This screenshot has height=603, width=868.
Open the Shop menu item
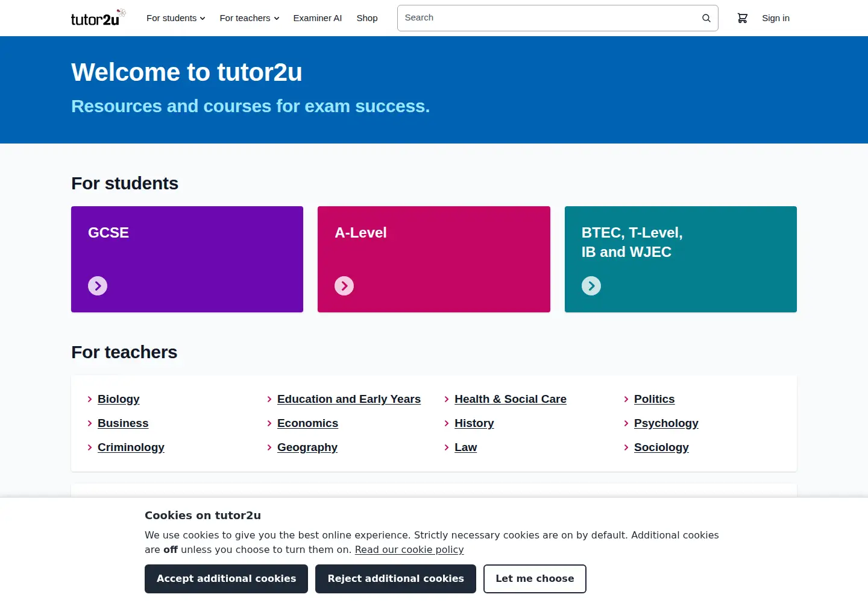point(367,18)
